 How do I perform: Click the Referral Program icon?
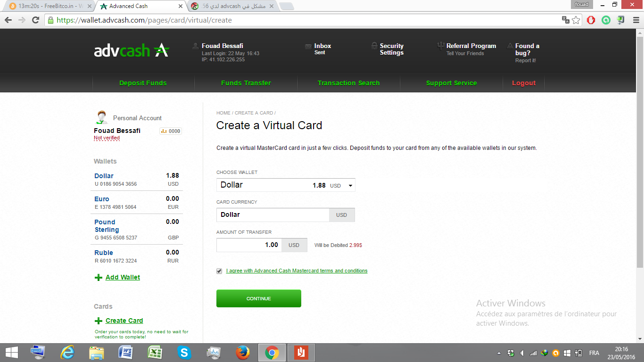tap(440, 46)
